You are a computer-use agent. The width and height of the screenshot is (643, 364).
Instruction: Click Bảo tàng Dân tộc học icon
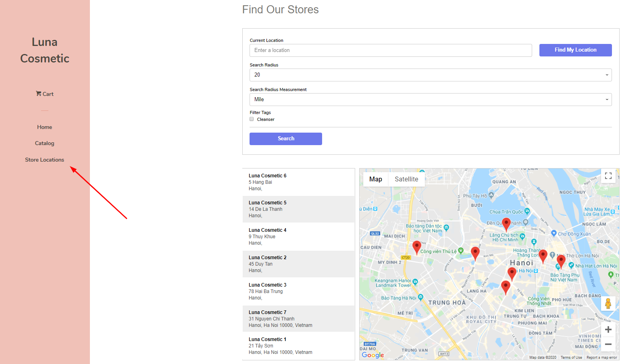[x=446, y=228]
